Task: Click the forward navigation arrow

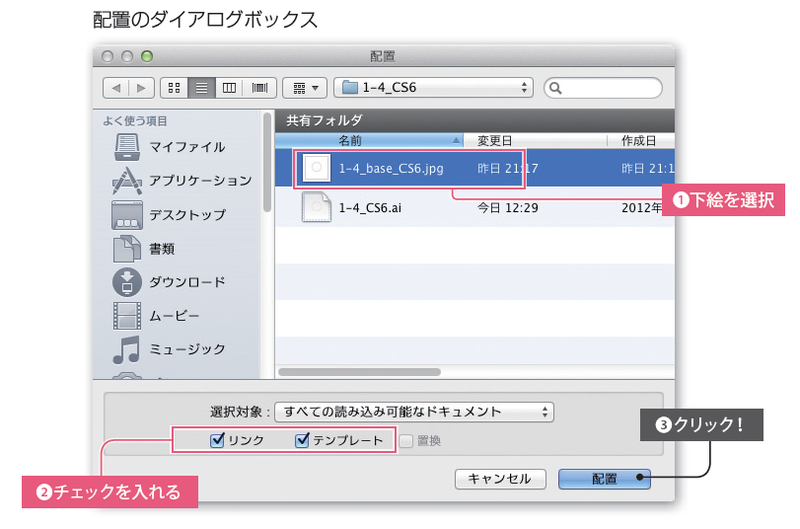Action: pos(142,88)
